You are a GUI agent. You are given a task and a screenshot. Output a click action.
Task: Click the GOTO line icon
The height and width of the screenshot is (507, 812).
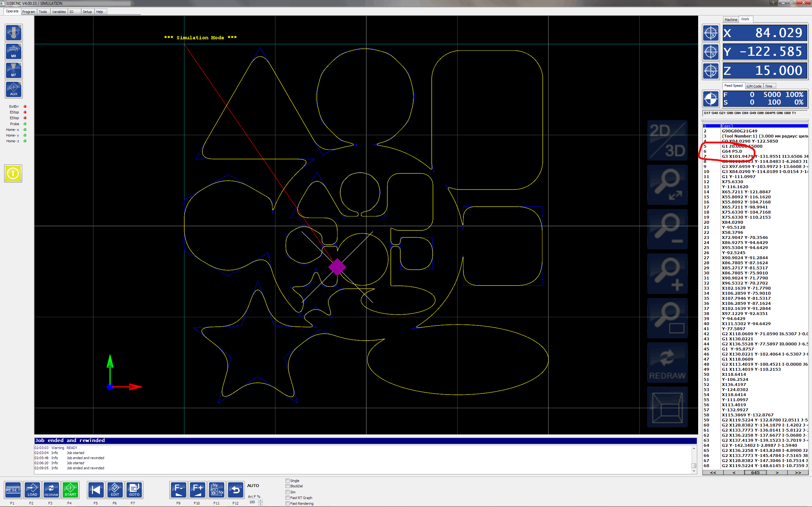[134, 490]
